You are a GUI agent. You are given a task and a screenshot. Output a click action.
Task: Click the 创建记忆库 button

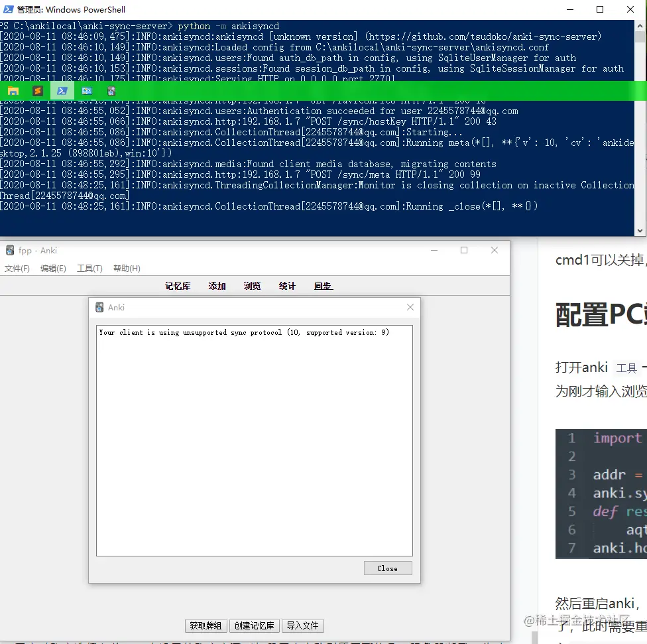pyautogui.click(x=254, y=626)
